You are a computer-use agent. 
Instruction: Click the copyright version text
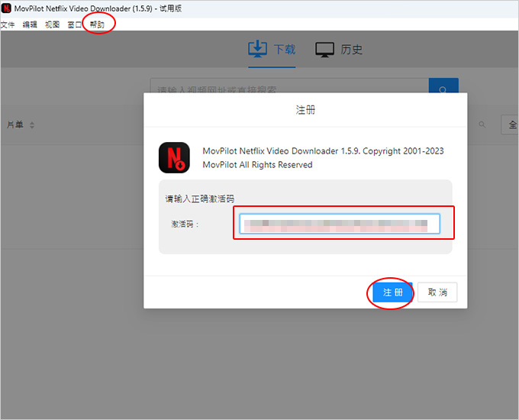click(x=323, y=157)
